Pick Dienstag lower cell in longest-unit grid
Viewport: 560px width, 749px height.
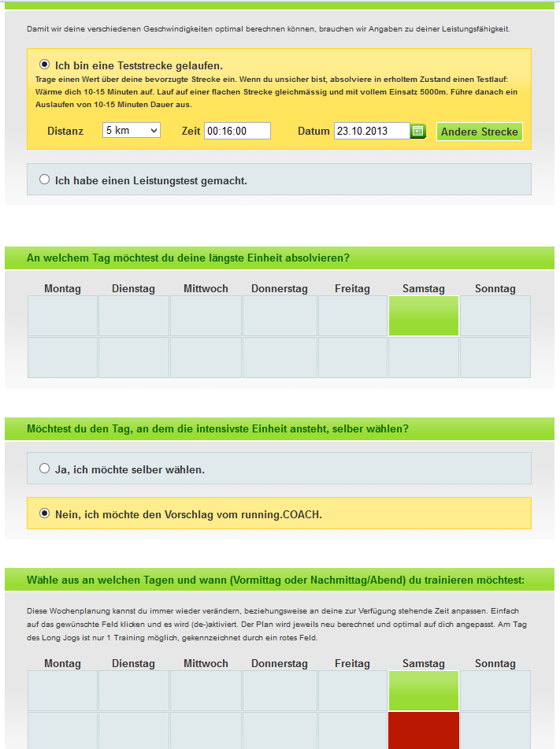(x=134, y=358)
